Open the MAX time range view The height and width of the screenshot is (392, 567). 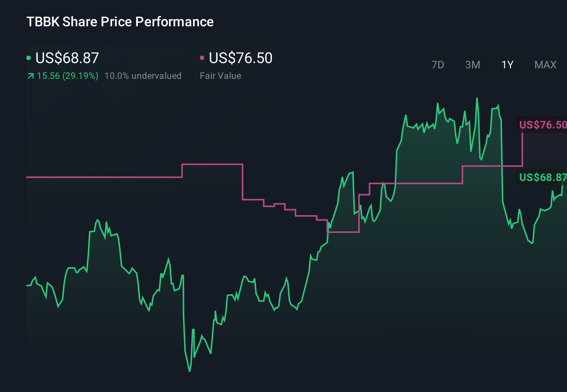(545, 65)
